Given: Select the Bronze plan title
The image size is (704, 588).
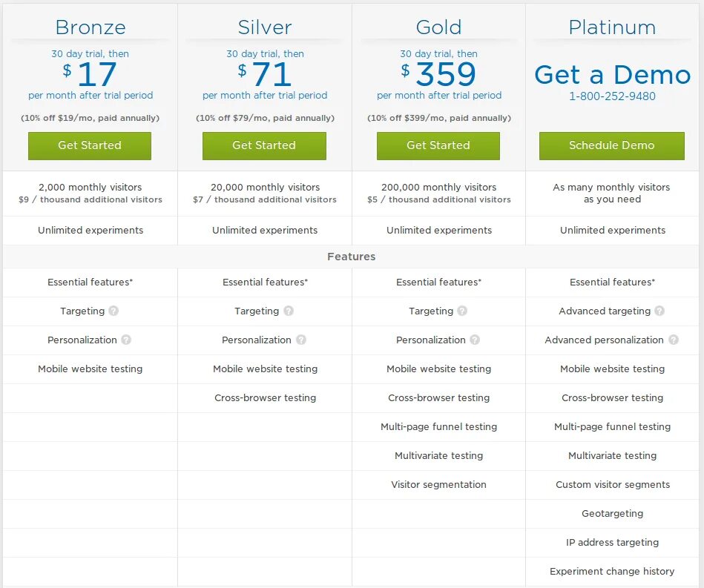Looking at the screenshot, I should pyautogui.click(x=91, y=27).
